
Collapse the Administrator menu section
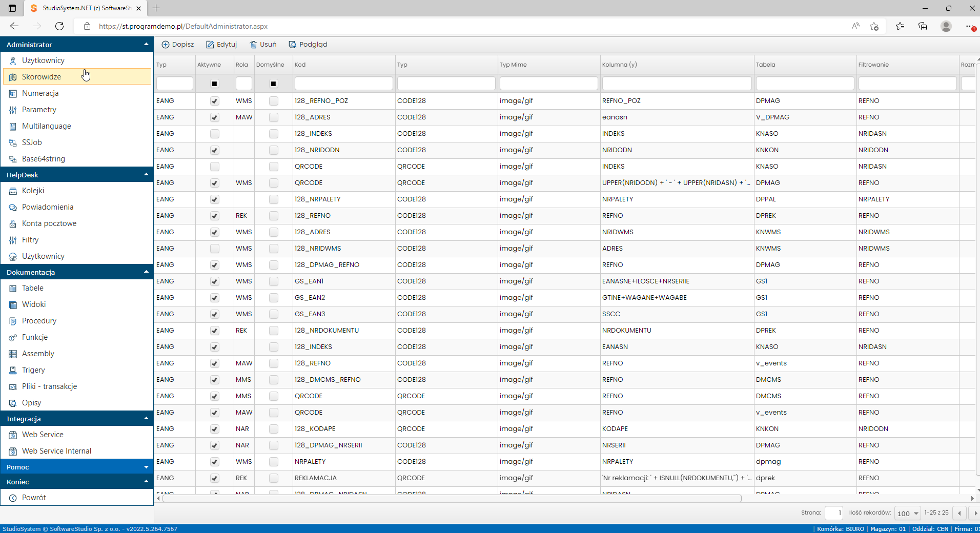tap(146, 45)
